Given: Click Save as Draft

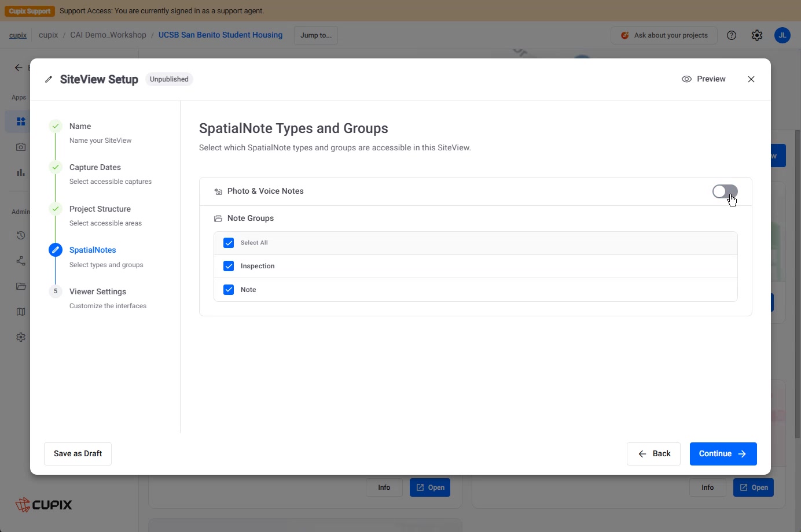Looking at the screenshot, I should (78, 454).
